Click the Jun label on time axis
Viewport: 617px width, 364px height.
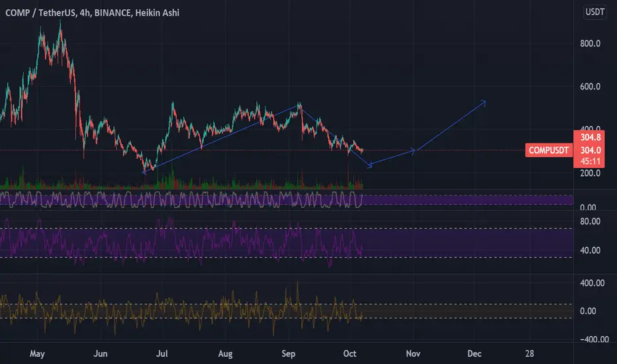click(101, 354)
